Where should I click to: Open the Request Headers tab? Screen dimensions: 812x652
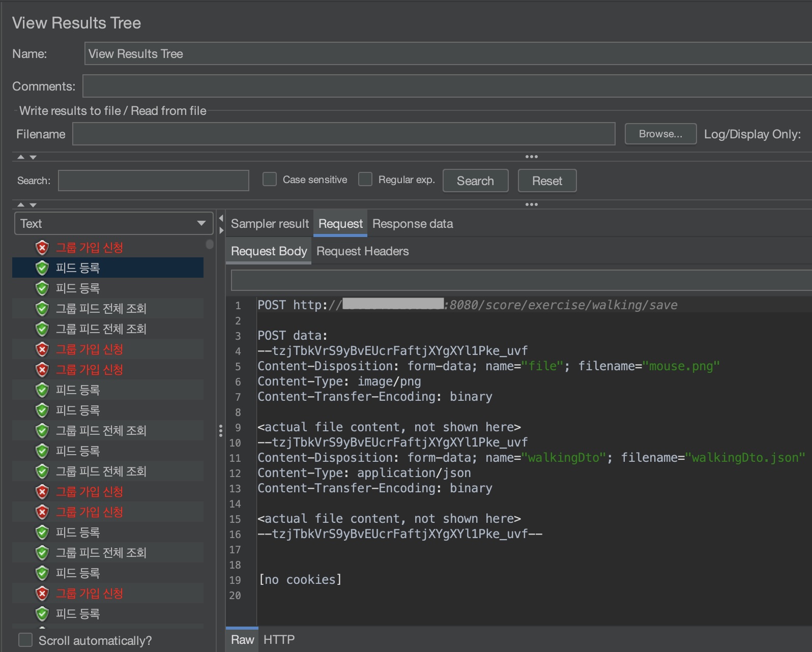click(x=362, y=251)
